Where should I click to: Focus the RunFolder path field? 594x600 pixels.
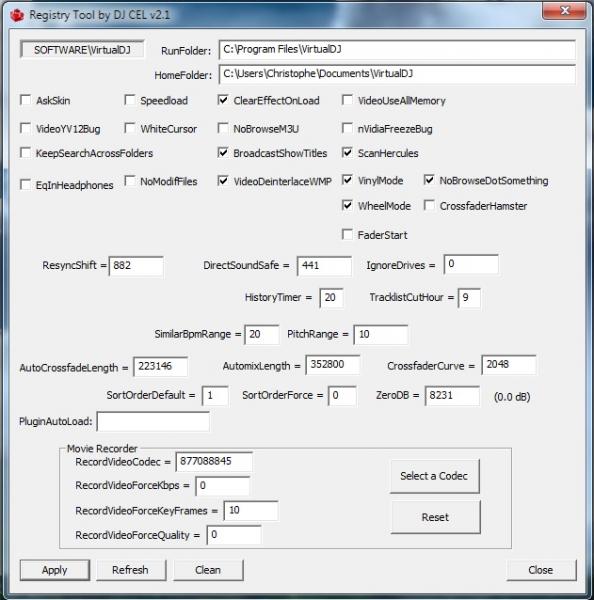397,50
